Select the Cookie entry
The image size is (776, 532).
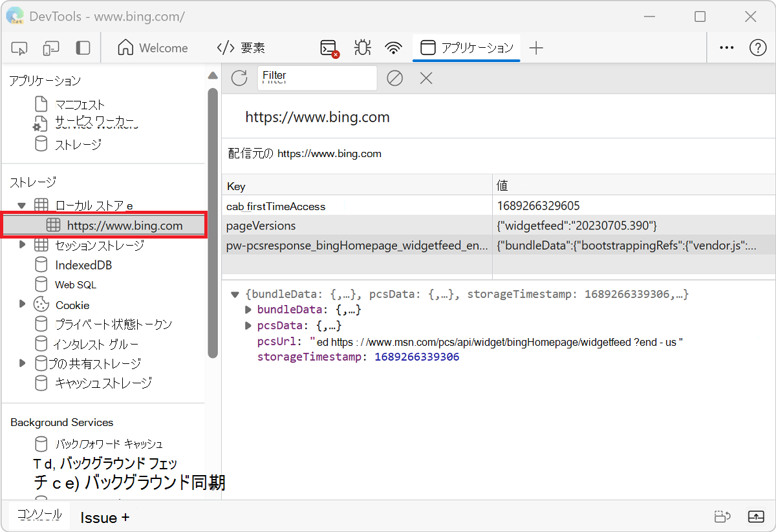click(72, 304)
